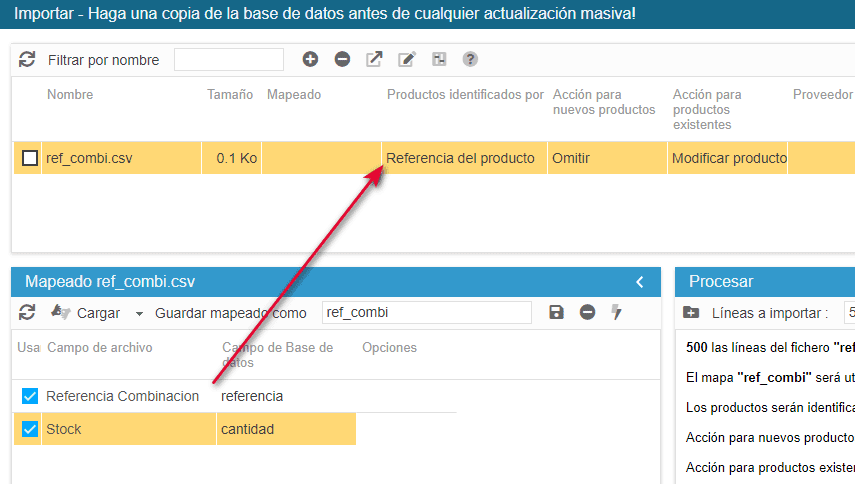Image resolution: width=855 pixels, height=484 pixels.
Task: Sort by the Nombre column header
Action: click(x=70, y=95)
